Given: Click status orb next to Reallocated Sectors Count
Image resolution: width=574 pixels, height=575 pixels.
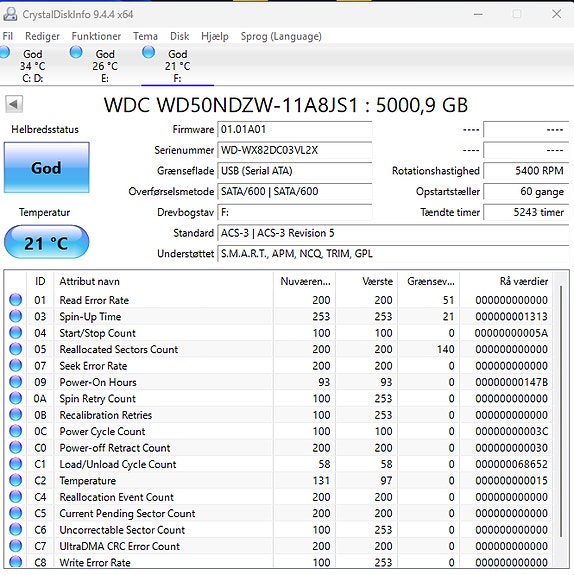Looking at the screenshot, I should (15, 349).
